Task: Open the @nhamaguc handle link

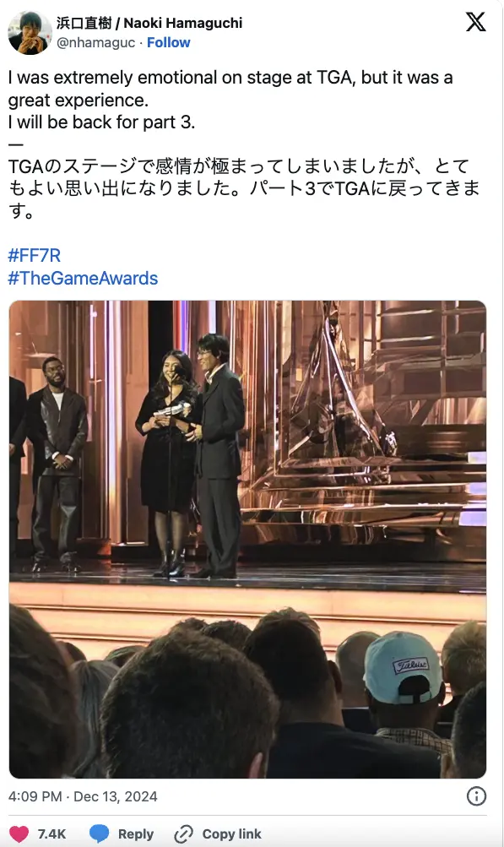Action: pos(95,43)
